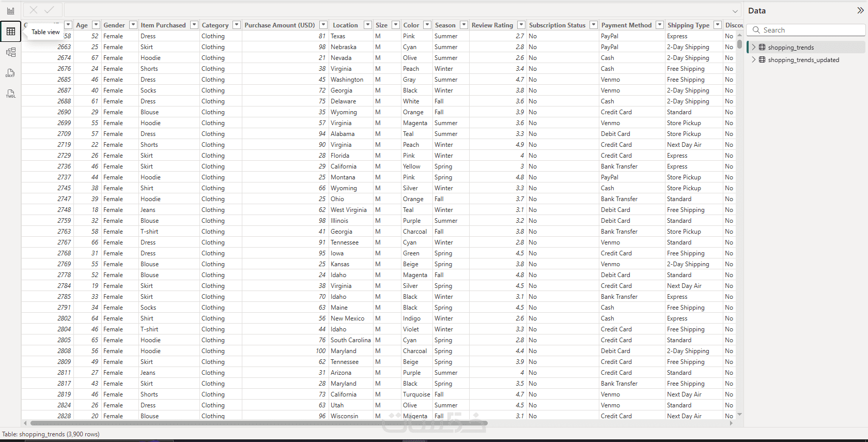Click the vertical scrollbar thumb
Image resolution: width=868 pixels, height=442 pixels.
[739, 44]
